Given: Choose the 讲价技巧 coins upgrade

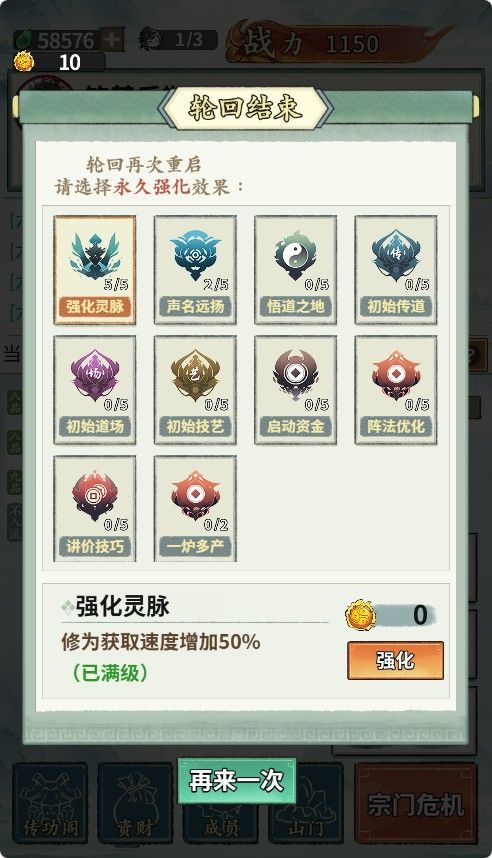Looking at the screenshot, I should [x=95, y=508].
